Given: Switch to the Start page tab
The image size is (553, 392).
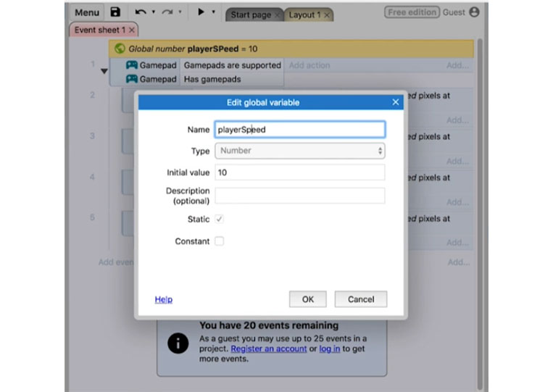Looking at the screenshot, I should pyautogui.click(x=251, y=14).
